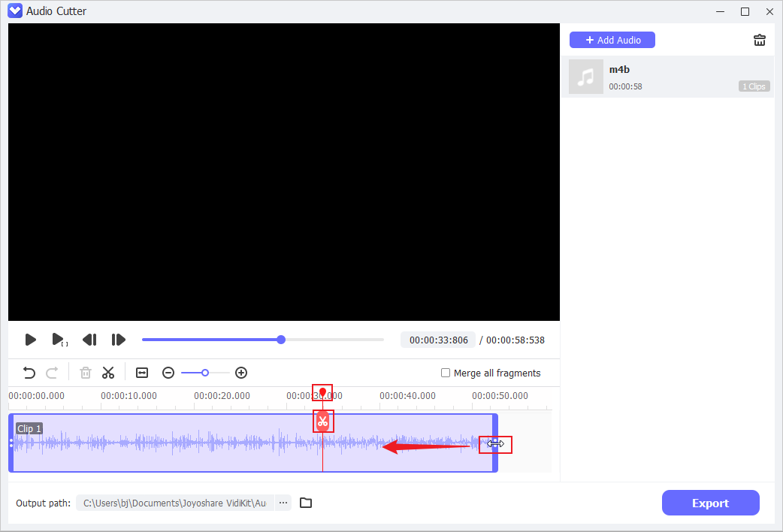Click the redo arrow icon
Image resolution: width=783 pixels, height=532 pixels.
(x=52, y=373)
